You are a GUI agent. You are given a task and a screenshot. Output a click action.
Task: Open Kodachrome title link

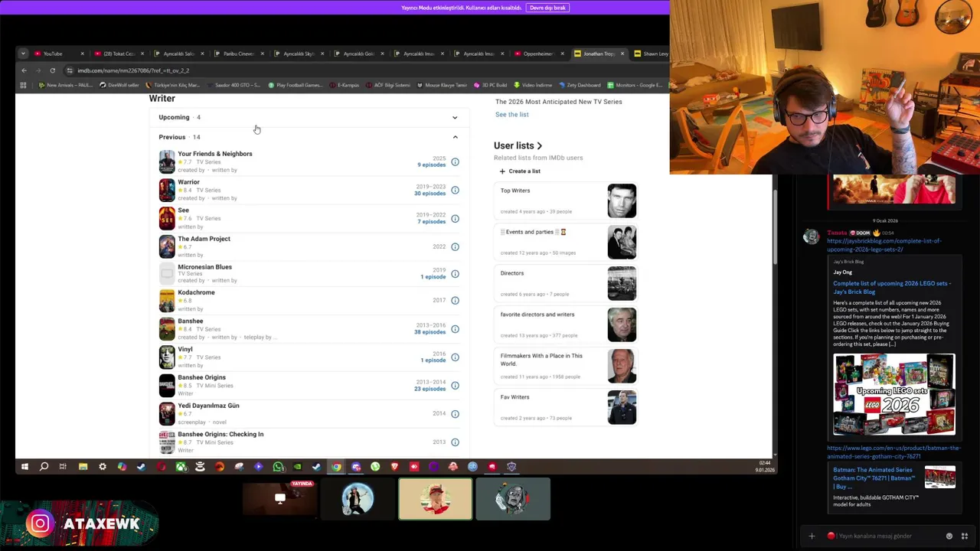[196, 292]
